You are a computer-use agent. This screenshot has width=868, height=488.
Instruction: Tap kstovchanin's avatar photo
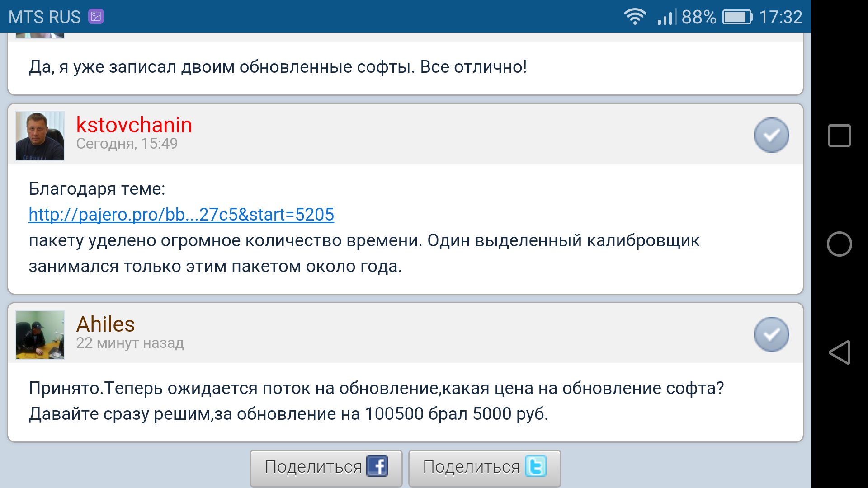[x=40, y=136]
